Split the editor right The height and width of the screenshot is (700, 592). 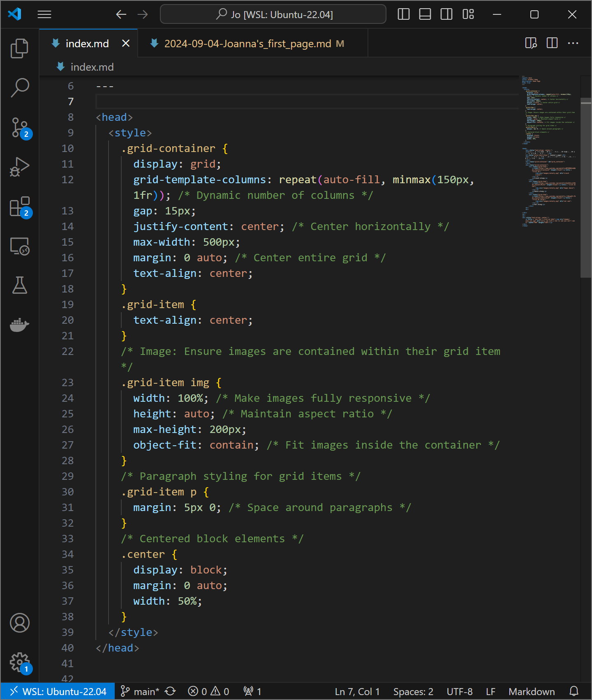coord(552,43)
